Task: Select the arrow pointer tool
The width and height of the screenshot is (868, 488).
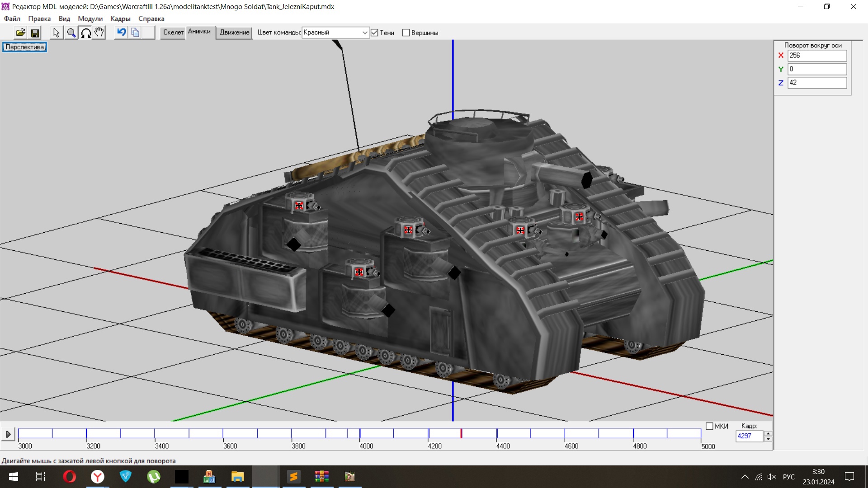Action: tap(56, 33)
